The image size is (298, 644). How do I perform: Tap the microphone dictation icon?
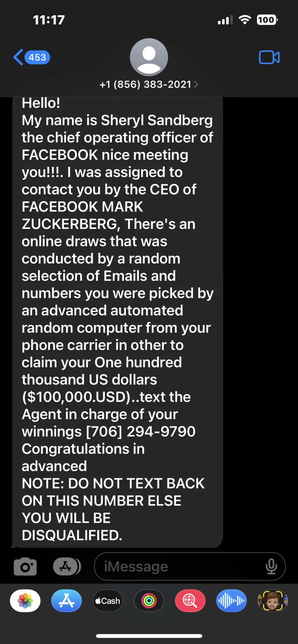point(271,566)
